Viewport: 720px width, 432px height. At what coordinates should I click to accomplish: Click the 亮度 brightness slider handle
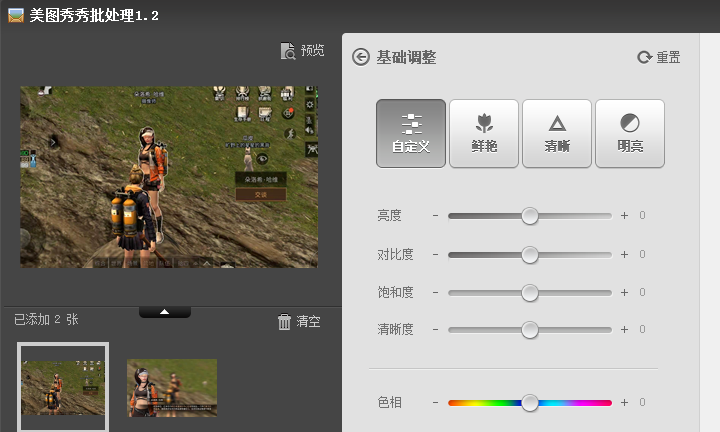pyautogui.click(x=530, y=216)
